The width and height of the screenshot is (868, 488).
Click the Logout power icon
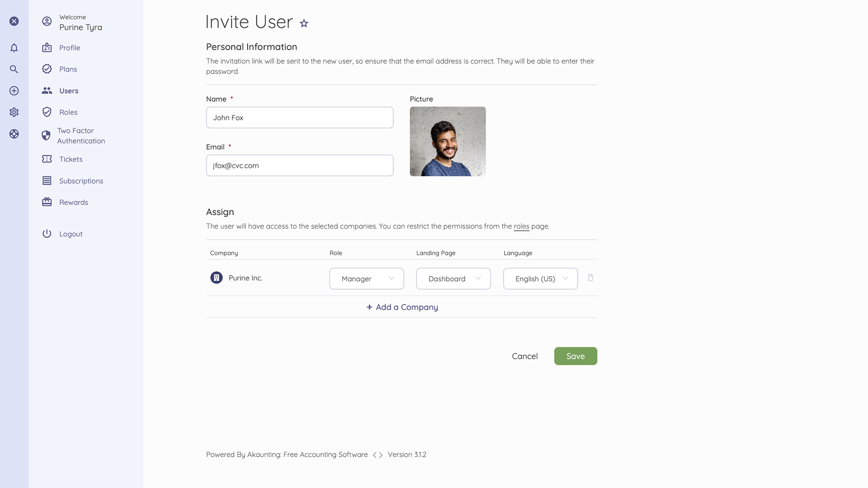47,234
